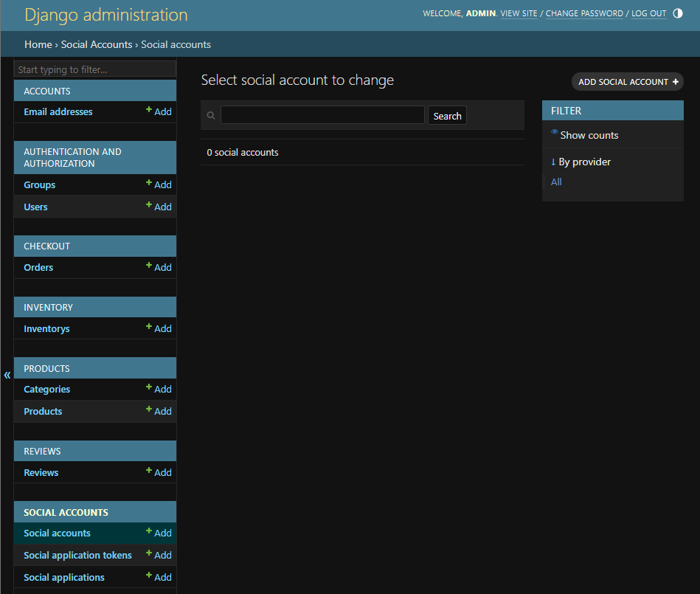Image resolution: width=700 pixels, height=594 pixels.
Task: Click Add next to Email addresses
Action: (159, 111)
